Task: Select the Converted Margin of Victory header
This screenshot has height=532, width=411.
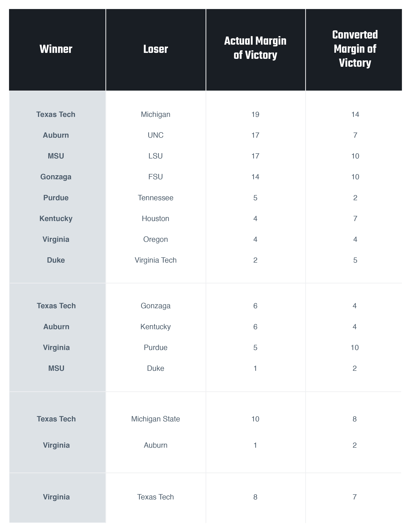Action: tap(355, 49)
